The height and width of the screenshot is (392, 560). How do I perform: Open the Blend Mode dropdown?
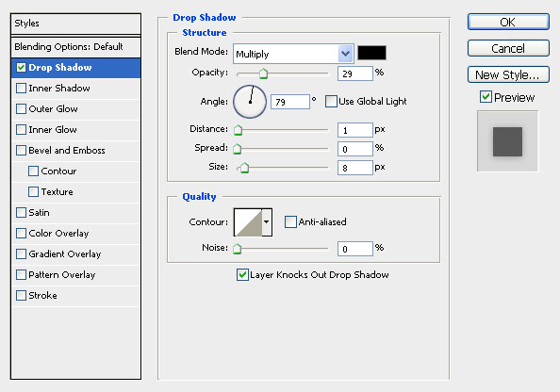(x=293, y=54)
